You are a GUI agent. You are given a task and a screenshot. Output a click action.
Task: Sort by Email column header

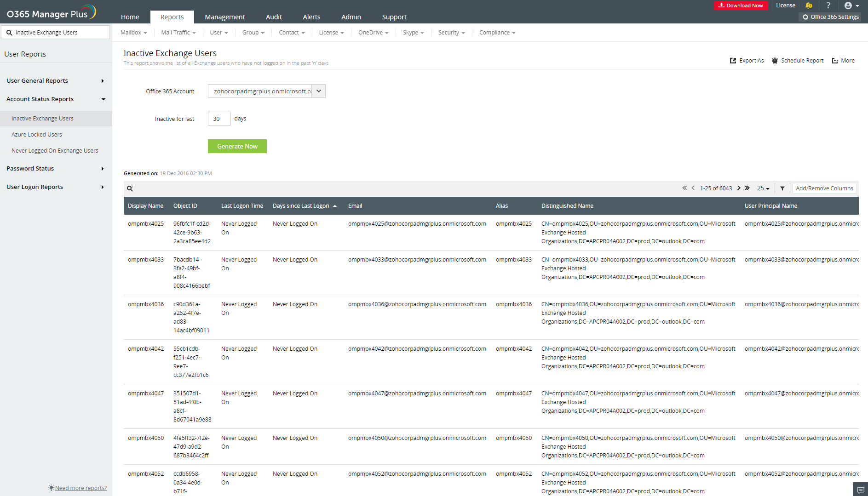pyautogui.click(x=355, y=206)
